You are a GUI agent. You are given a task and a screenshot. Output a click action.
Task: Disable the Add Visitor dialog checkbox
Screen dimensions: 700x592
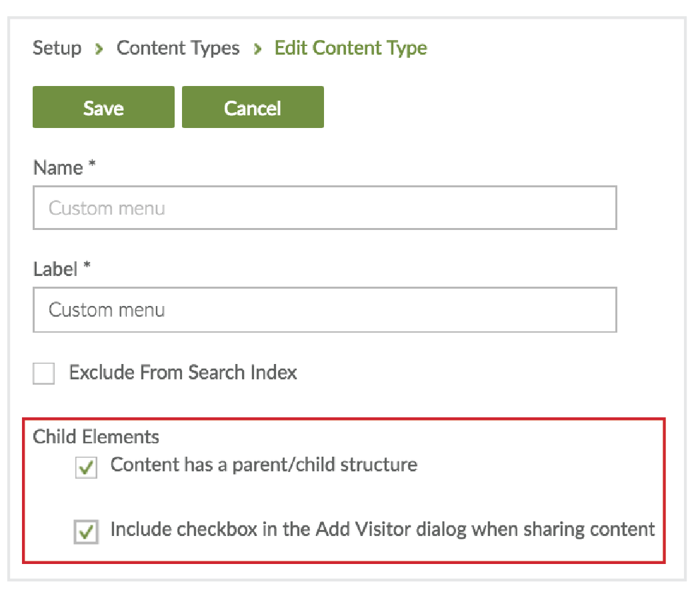87,532
